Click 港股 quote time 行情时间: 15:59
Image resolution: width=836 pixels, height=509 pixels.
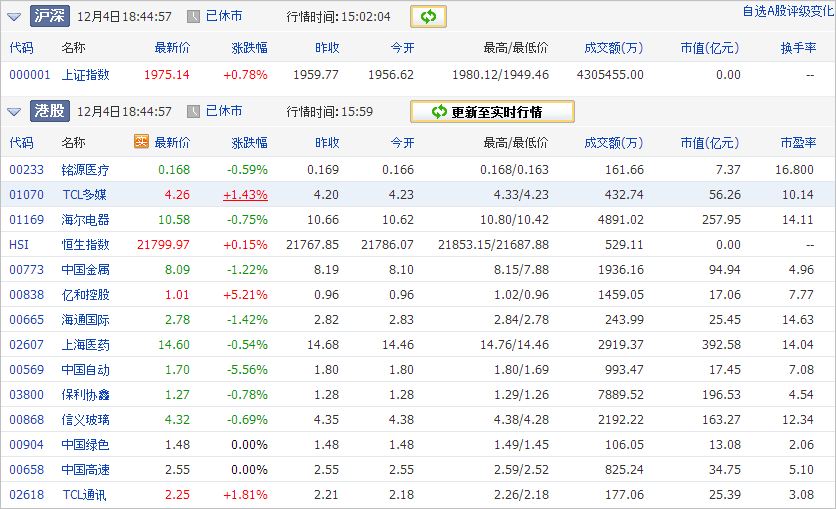coord(329,112)
